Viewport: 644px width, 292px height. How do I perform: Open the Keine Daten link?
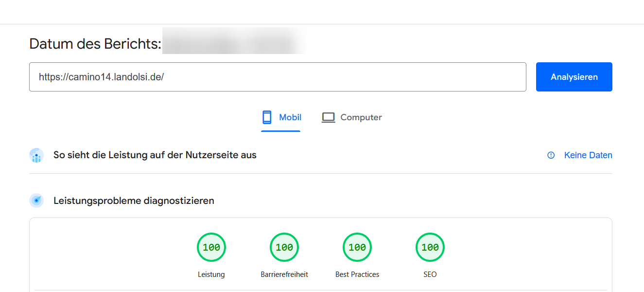click(x=588, y=155)
